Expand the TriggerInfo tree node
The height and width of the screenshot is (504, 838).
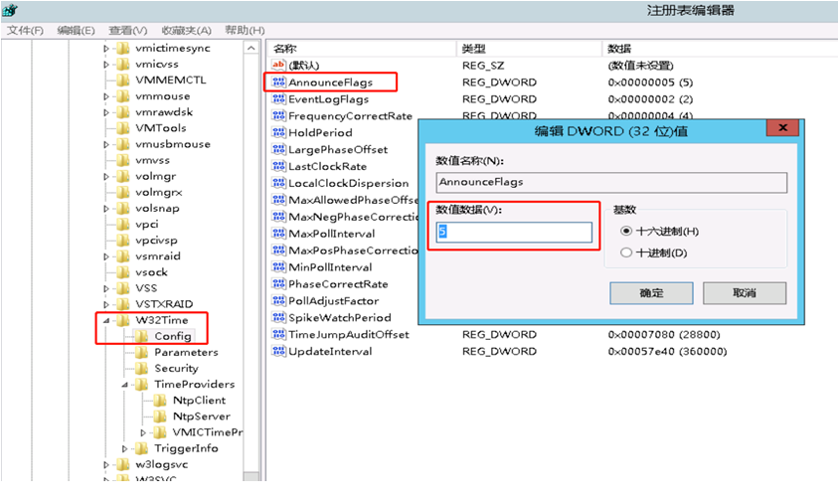pyautogui.click(x=124, y=449)
